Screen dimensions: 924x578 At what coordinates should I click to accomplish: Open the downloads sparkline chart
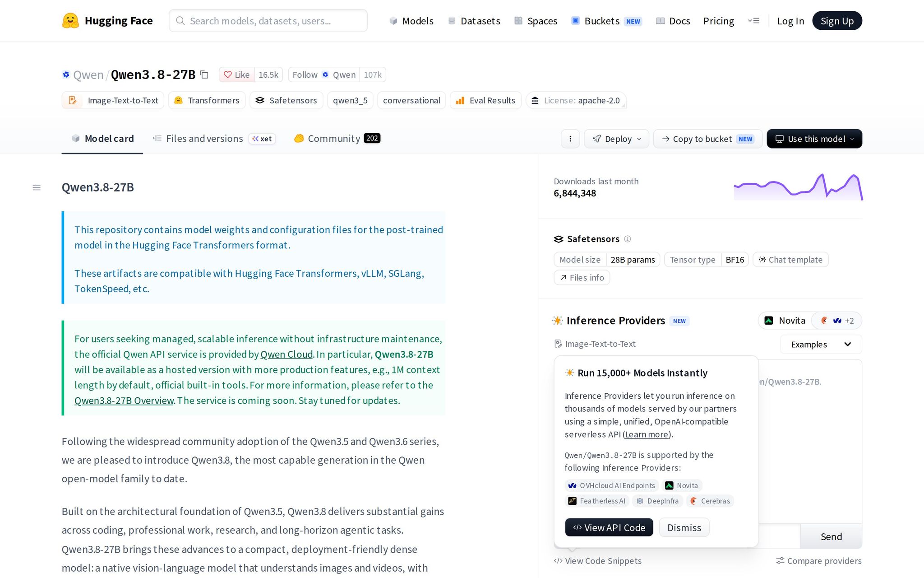798,187
